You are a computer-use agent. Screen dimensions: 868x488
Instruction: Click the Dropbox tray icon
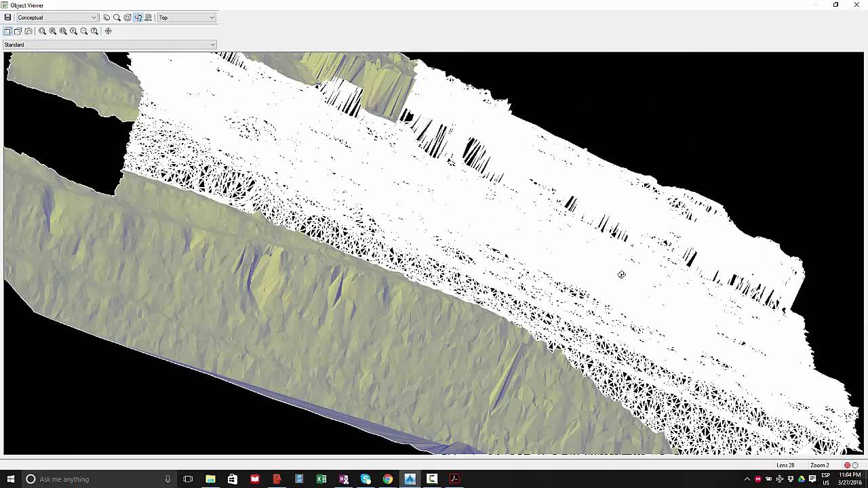791,479
